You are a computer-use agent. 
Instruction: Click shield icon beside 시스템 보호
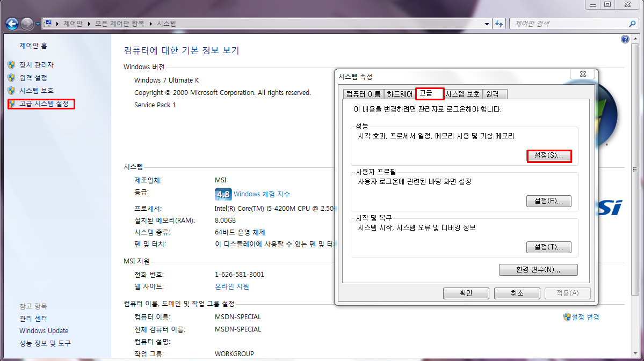pos(11,90)
